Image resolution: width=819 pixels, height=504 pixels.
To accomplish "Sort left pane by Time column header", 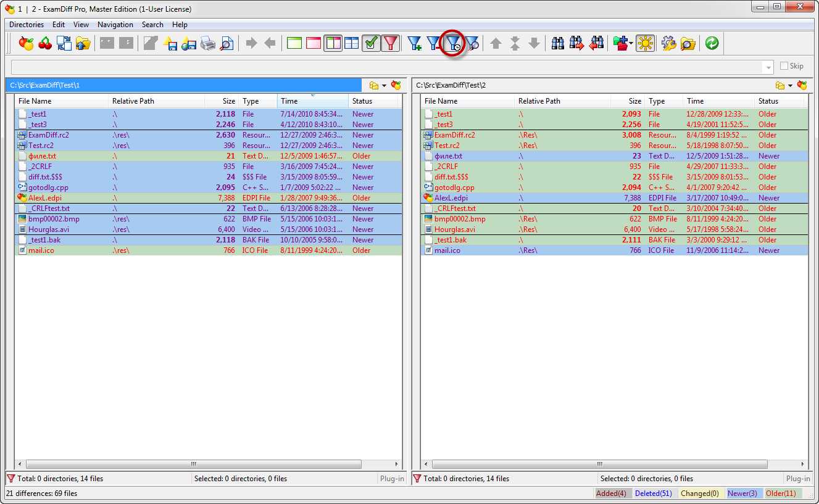I will (x=312, y=101).
